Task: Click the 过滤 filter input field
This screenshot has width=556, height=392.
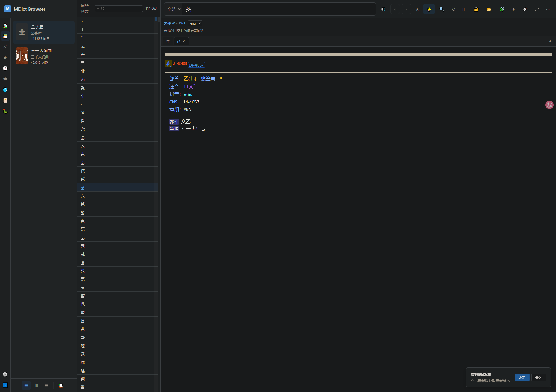Action: click(119, 9)
